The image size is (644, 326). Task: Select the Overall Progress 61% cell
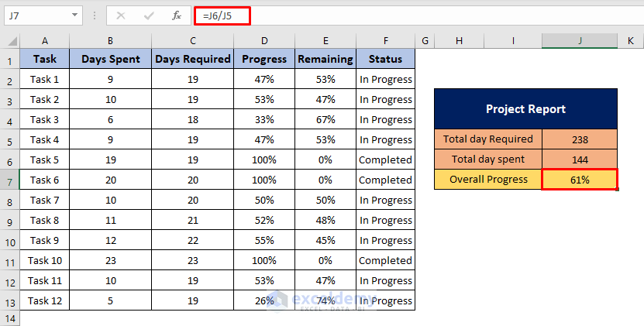tap(580, 180)
